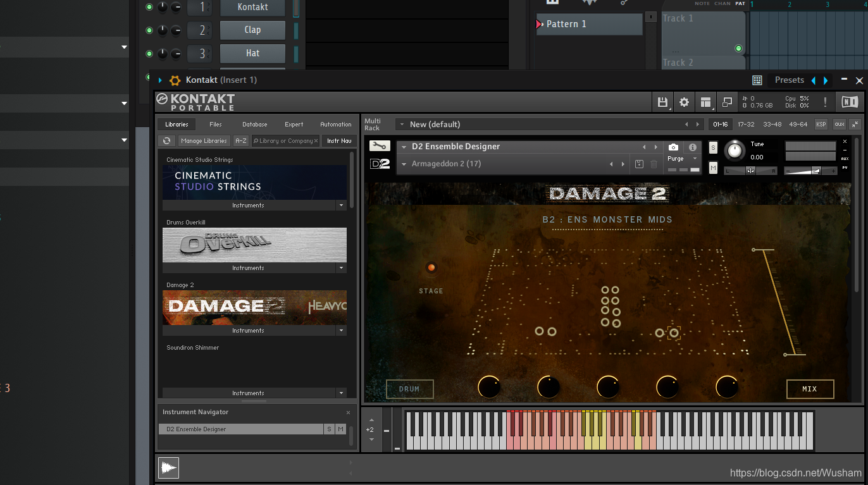Screen dimensions: 868x485
Task: Toggle PV button on instrument header
Action: click(x=845, y=167)
